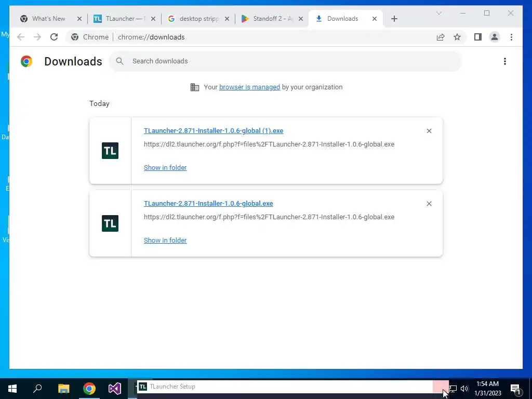The image size is (532, 399).
Task: Click the TL icon of global (1).exe
Action: pos(110,151)
